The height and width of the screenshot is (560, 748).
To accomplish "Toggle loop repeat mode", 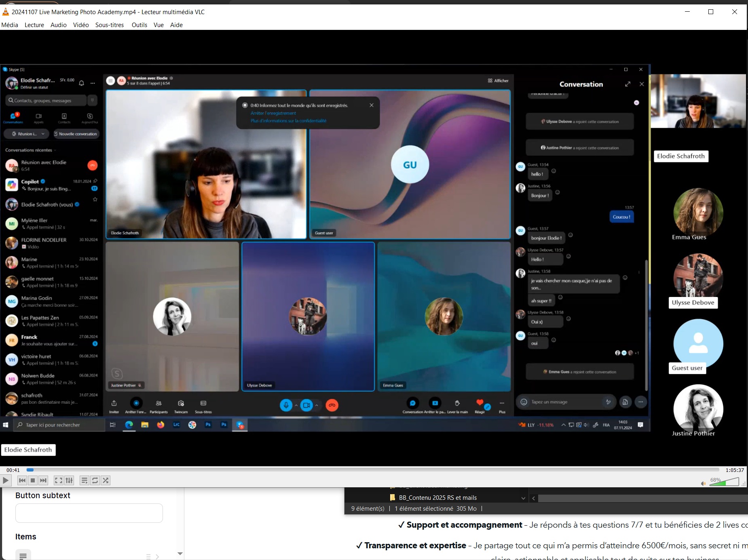I will 95,480.
